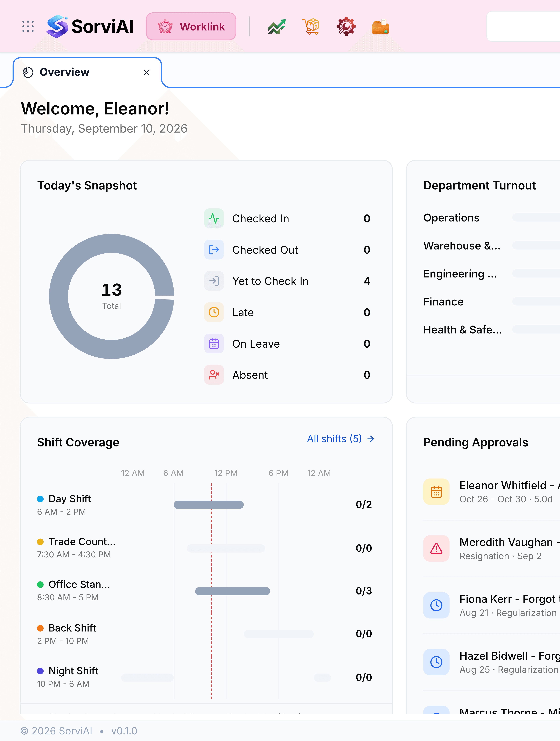Click the Health & Safe... department row

(492, 330)
